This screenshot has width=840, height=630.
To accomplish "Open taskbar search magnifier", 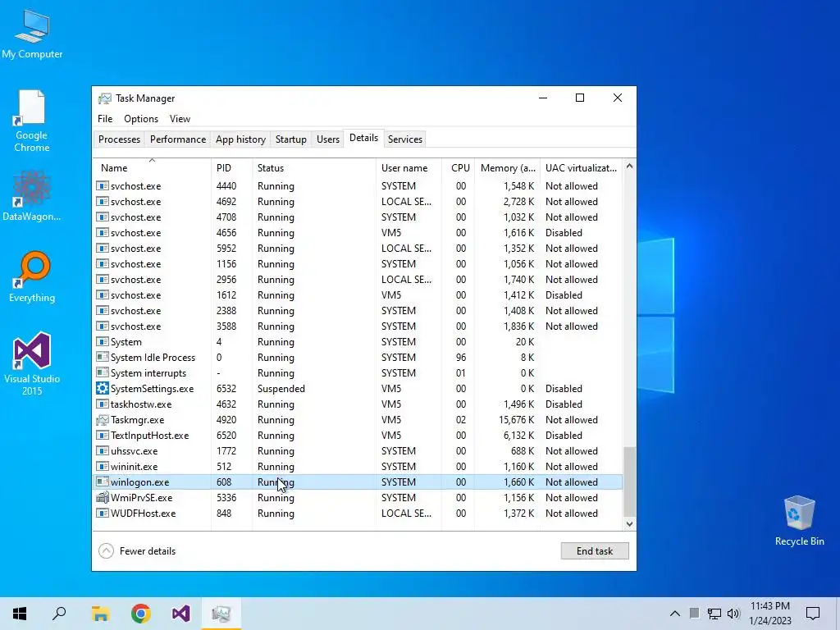I will point(59,614).
